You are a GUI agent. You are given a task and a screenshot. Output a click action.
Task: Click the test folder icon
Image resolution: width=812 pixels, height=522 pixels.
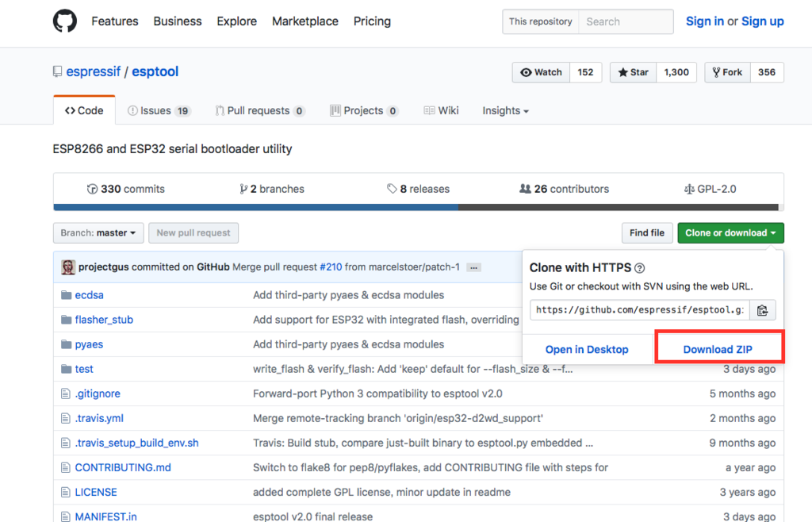click(x=66, y=369)
